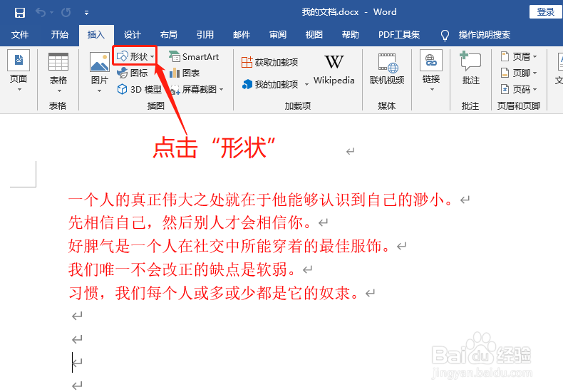The width and height of the screenshot is (563, 392).
Task: Click the Undo arrow icon
Action: coord(41,13)
